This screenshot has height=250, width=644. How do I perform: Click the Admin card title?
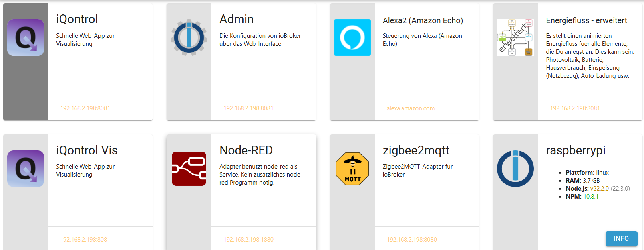coord(237,19)
